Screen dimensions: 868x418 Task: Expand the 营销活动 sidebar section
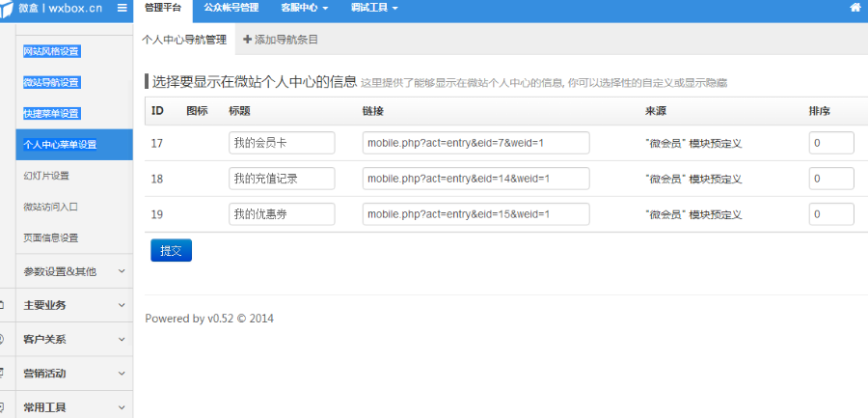pyautogui.click(x=74, y=374)
